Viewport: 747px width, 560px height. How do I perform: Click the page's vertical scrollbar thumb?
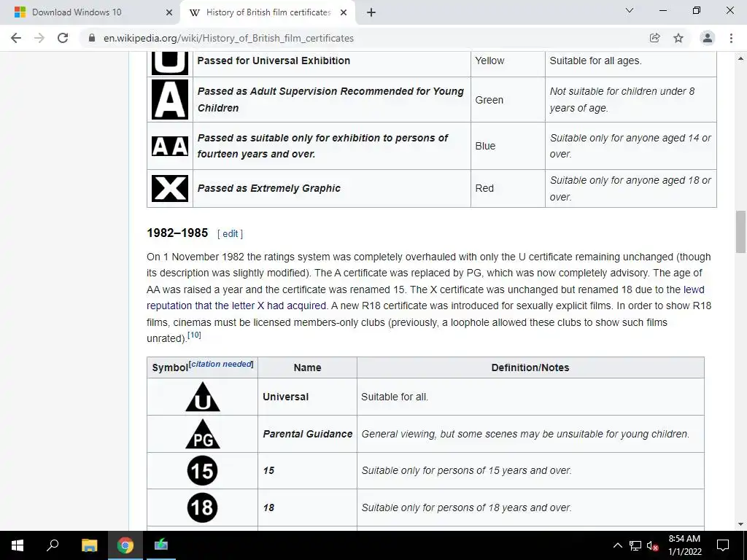(740, 232)
